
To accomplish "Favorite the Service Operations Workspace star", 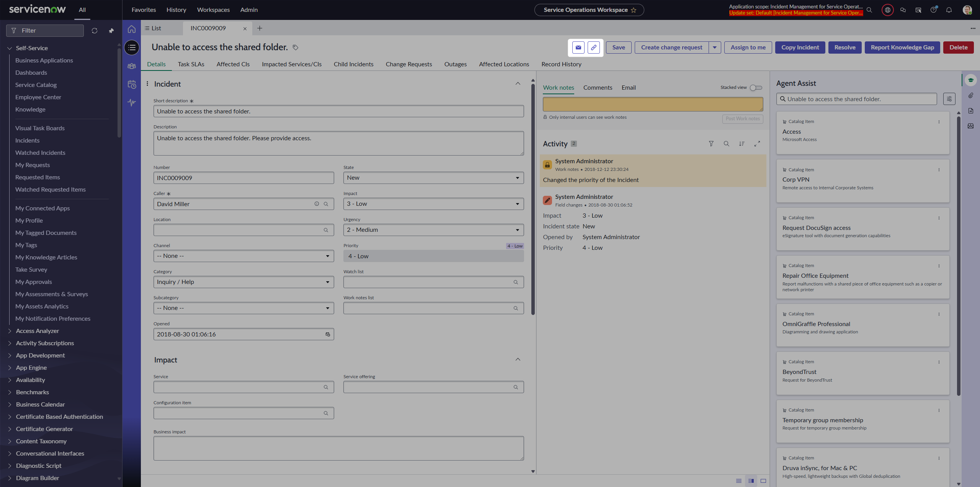I will point(634,10).
